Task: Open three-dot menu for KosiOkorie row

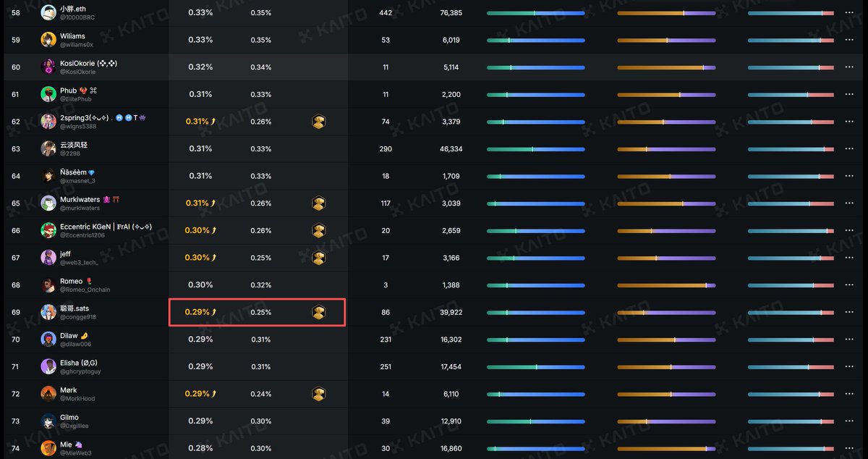Action: 849,67
